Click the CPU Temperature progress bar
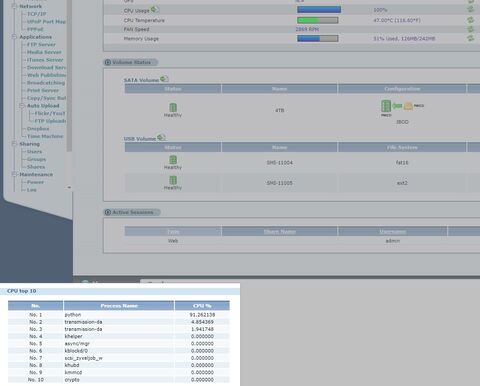This screenshot has height=386, width=480. (x=318, y=20)
